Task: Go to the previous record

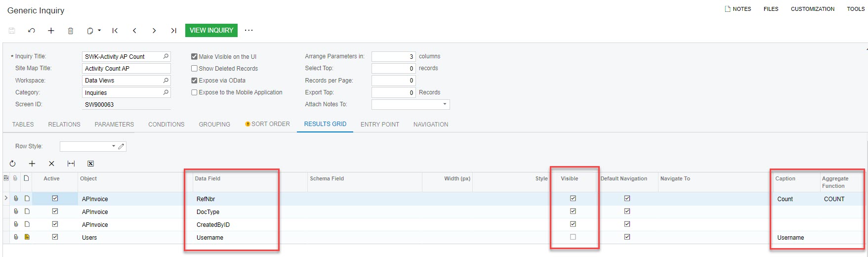Action: coord(134,31)
